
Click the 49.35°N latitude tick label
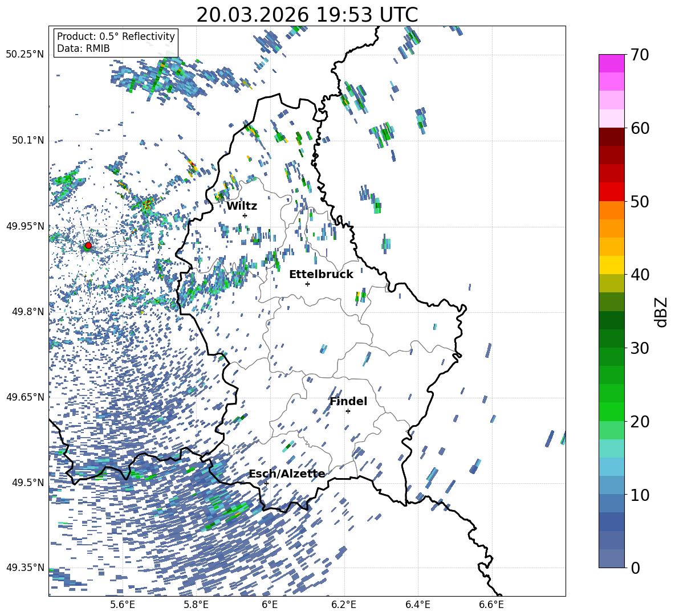[x=25, y=568]
